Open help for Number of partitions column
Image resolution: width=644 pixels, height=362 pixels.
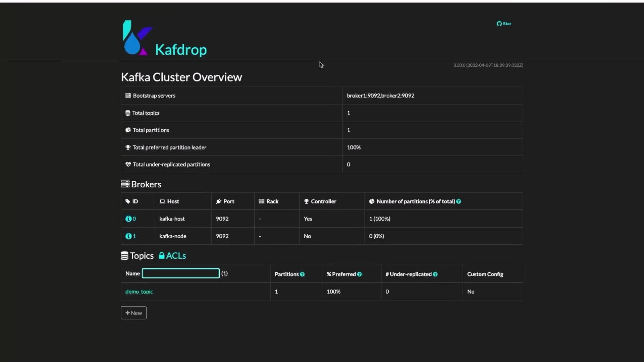coord(459,201)
